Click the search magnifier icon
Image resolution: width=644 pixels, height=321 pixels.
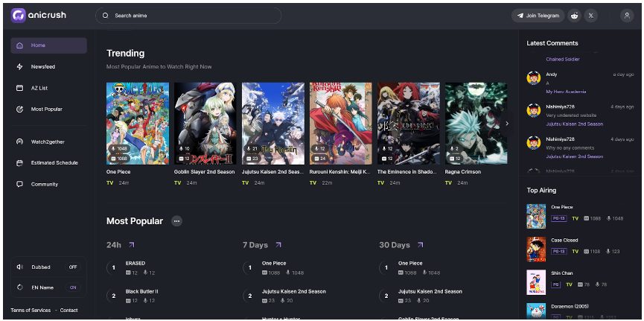(x=105, y=16)
